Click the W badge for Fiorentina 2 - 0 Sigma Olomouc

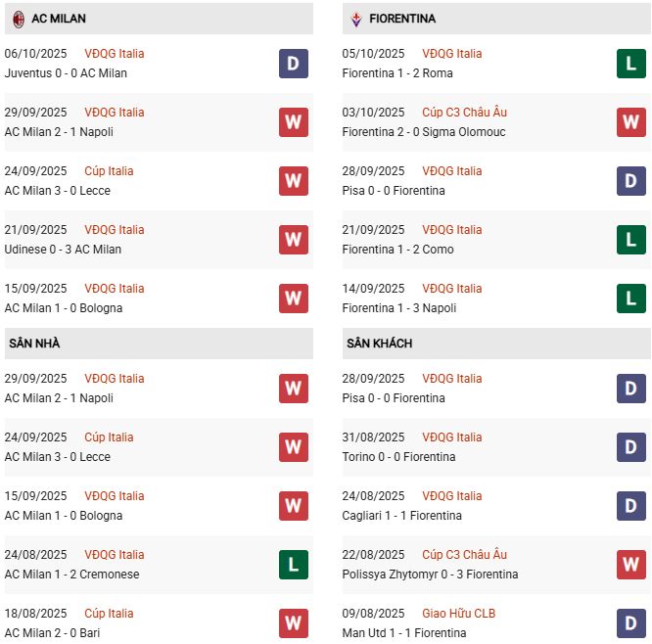tap(630, 122)
